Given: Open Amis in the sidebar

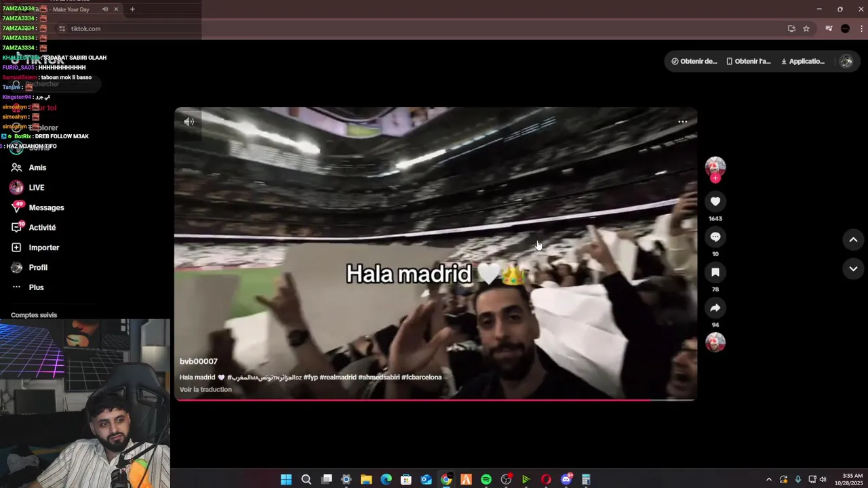Looking at the screenshot, I should pos(28,167).
